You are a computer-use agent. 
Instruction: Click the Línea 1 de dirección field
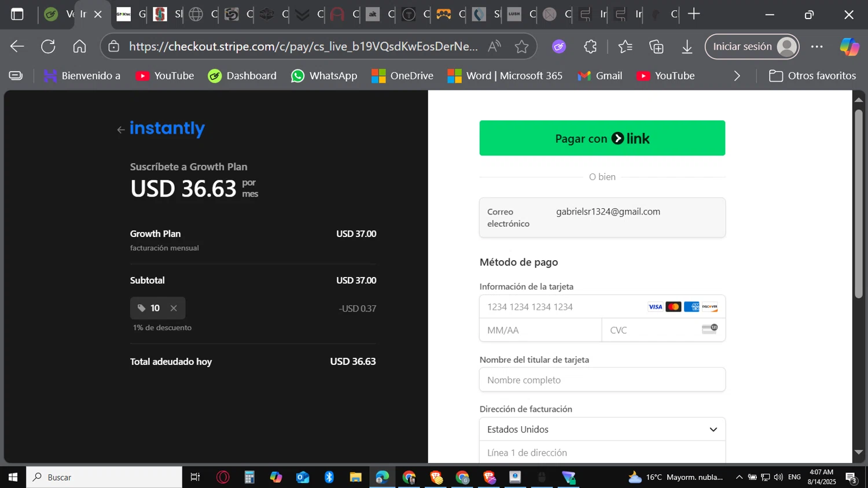(x=602, y=453)
